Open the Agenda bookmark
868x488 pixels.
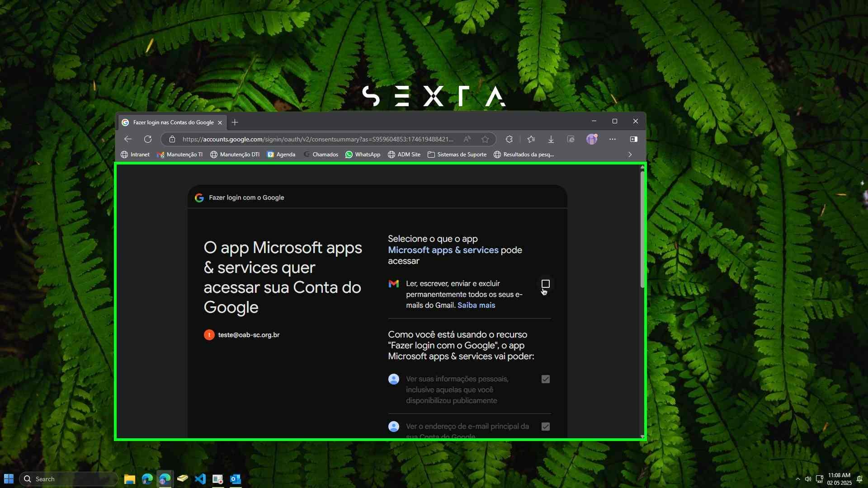click(281, 155)
